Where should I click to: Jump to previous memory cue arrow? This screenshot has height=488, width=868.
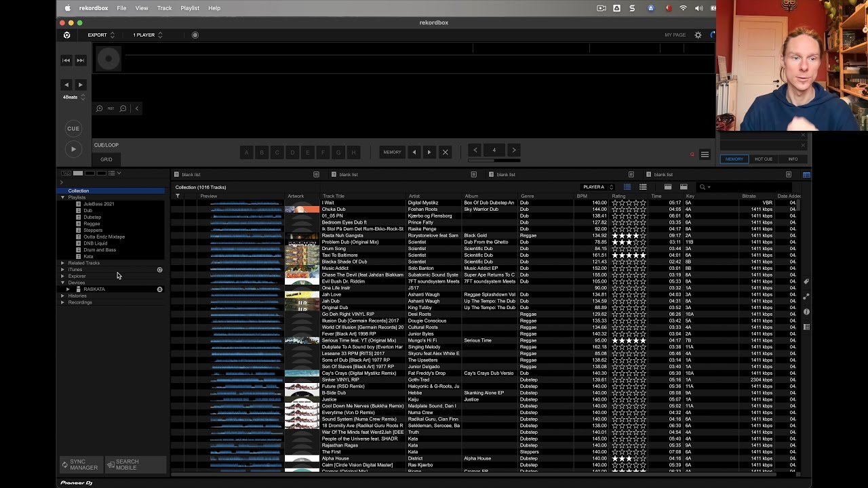tap(414, 152)
